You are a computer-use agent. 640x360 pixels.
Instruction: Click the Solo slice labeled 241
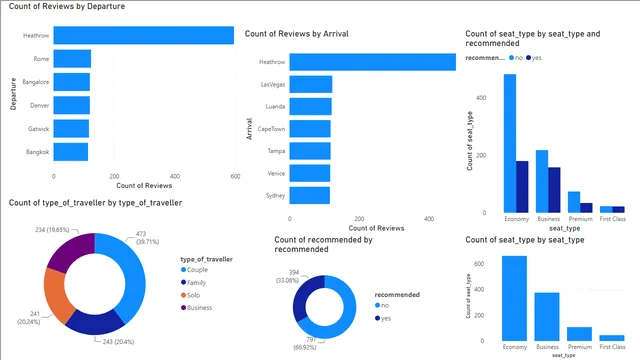tap(55, 295)
